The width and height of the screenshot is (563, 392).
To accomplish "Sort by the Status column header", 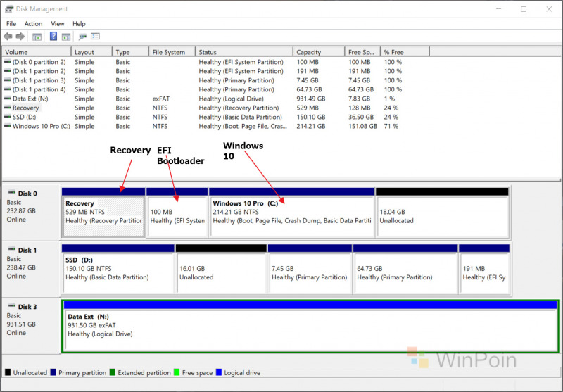I will pyautogui.click(x=244, y=52).
